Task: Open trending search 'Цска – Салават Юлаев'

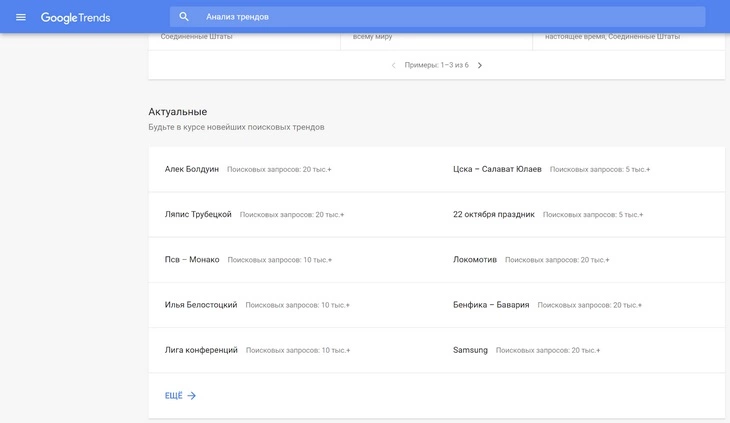Action: point(497,169)
